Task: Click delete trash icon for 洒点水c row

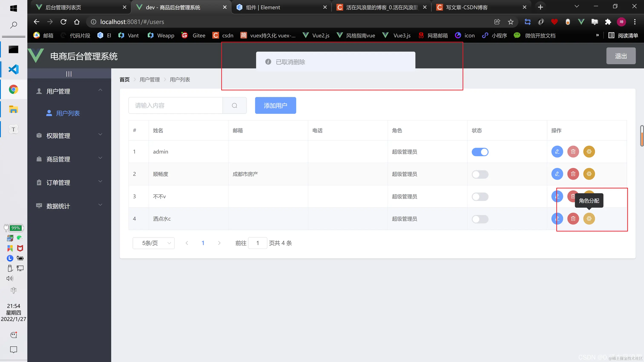Action: click(x=573, y=219)
